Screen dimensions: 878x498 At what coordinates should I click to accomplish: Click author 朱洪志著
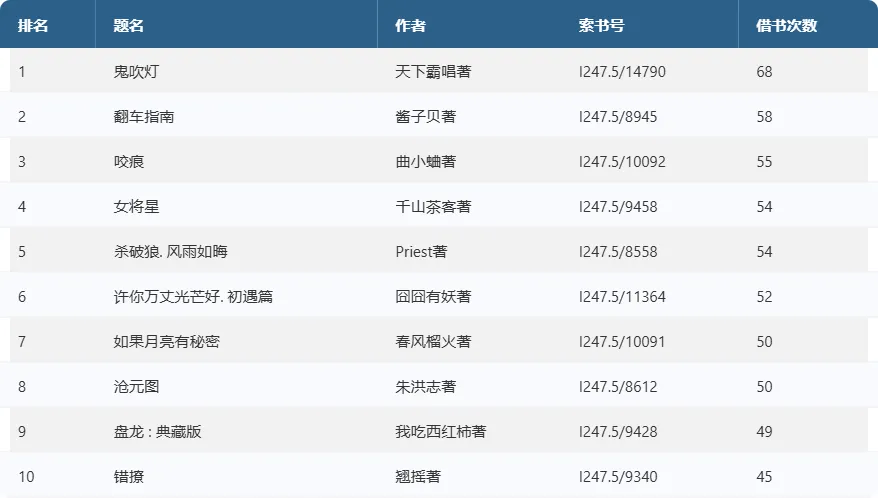[426, 387]
